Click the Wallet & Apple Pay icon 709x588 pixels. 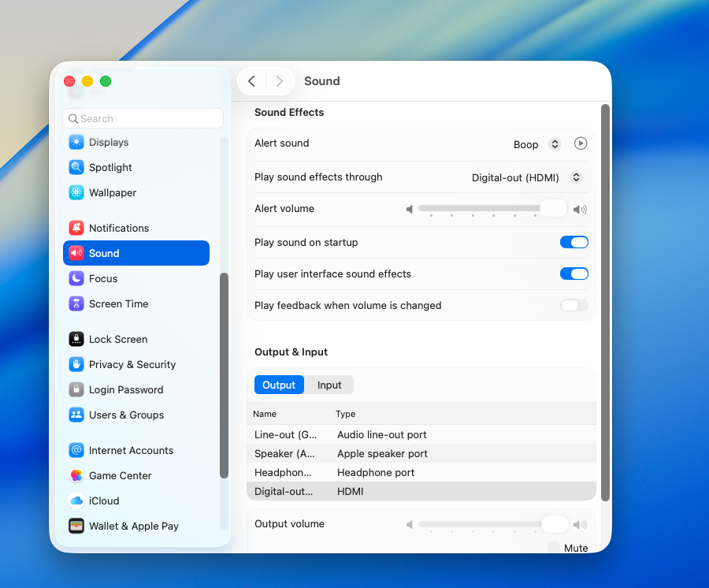click(x=76, y=526)
